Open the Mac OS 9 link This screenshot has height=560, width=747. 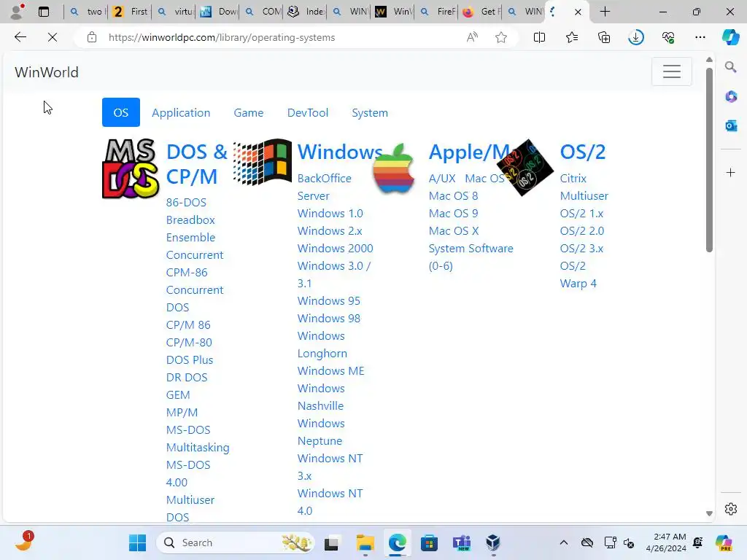pos(454,214)
